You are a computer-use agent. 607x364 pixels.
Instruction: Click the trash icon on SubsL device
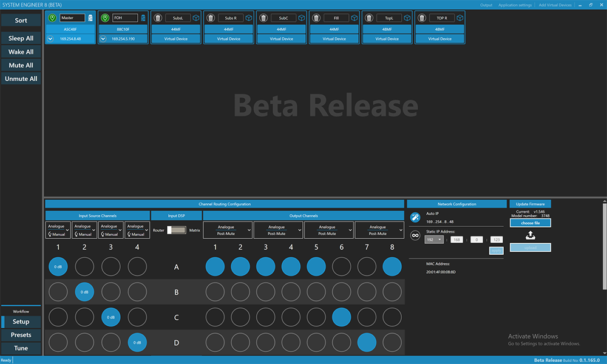point(157,18)
